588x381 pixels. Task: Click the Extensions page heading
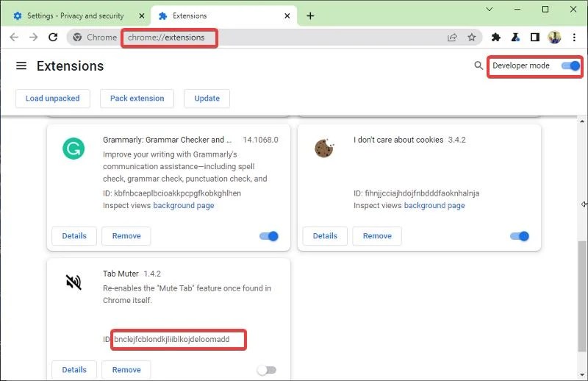70,66
